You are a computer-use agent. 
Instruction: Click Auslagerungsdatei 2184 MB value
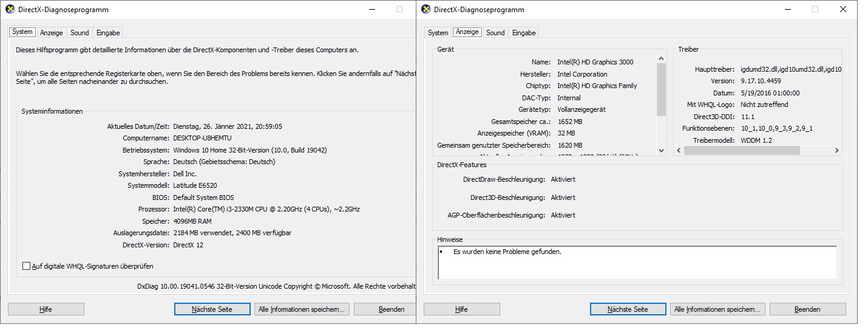pos(232,233)
